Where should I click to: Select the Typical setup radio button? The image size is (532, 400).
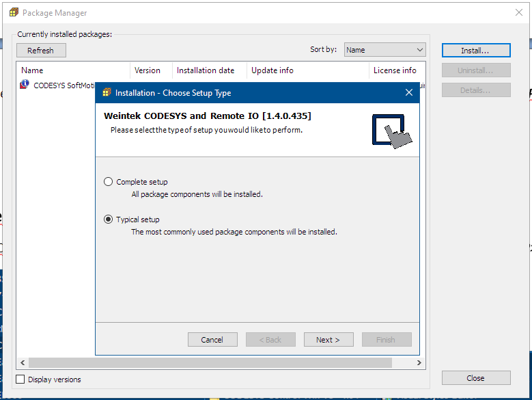coord(108,219)
